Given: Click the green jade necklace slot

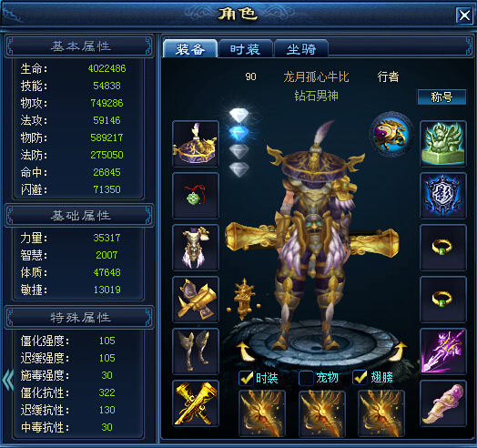Looking at the screenshot, I should (196, 196).
